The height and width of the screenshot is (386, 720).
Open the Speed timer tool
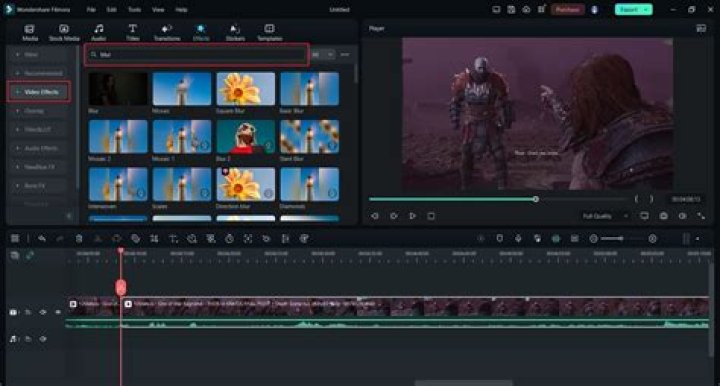click(x=229, y=238)
